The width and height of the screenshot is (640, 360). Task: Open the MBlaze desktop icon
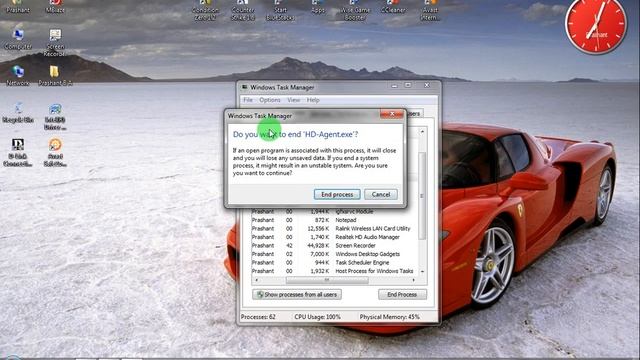[x=55, y=6]
